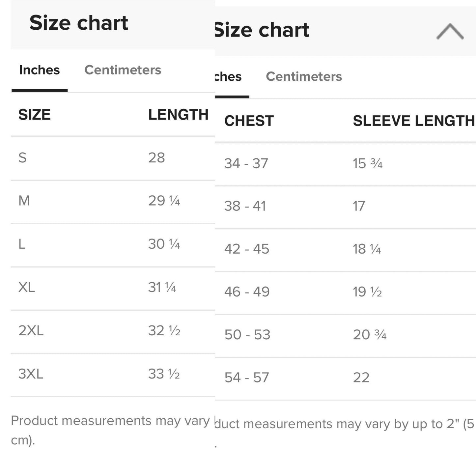Switch to Centimeters tab on left chart
Image resolution: width=476 pixels, height=476 pixels.
pyautogui.click(x=123, y=70)
